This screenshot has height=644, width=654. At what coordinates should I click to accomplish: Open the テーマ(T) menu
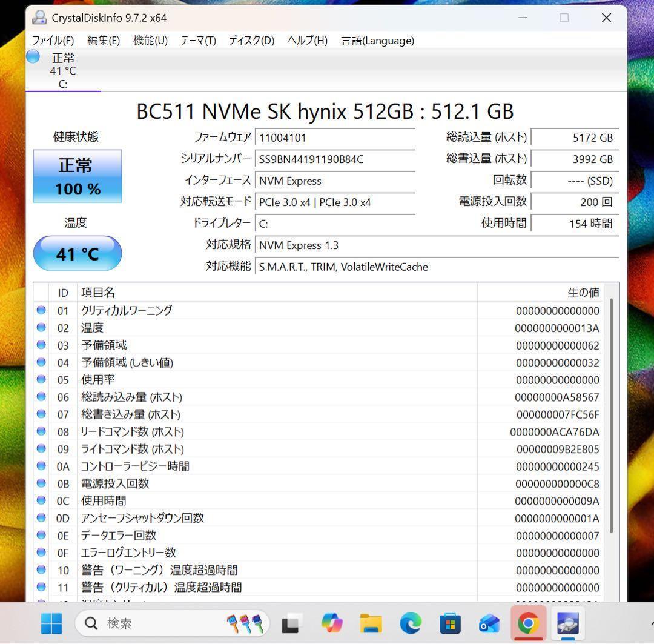point(197,41)
